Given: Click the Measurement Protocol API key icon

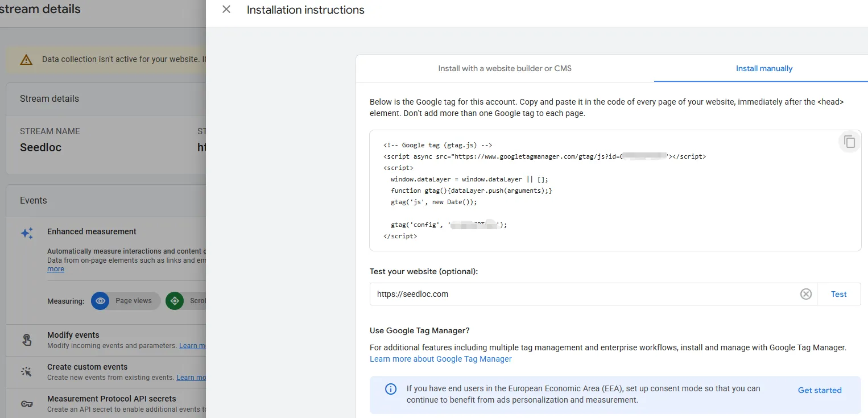Looking at the screenshot, I should 27,404.
